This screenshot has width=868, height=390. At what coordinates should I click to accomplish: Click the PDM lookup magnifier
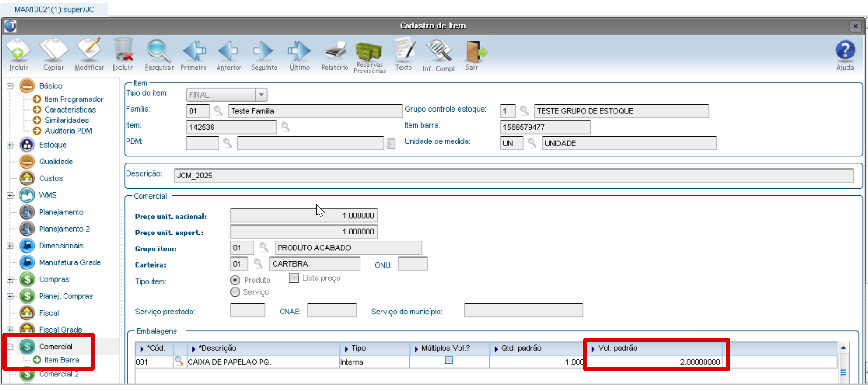(227, 143)
